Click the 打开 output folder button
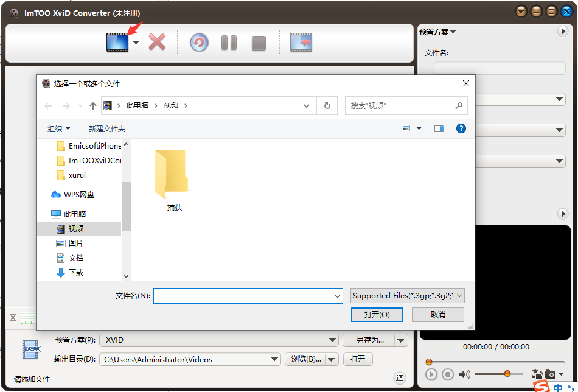 [x=358, y=359]
